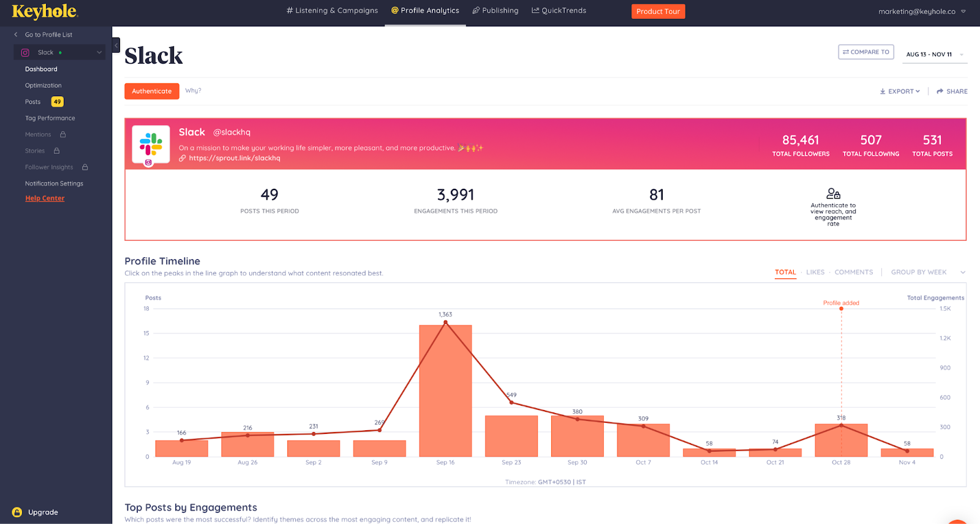Open Profile Analytics tab
Viewport: 980px width, 524px height.
[425, 10]
